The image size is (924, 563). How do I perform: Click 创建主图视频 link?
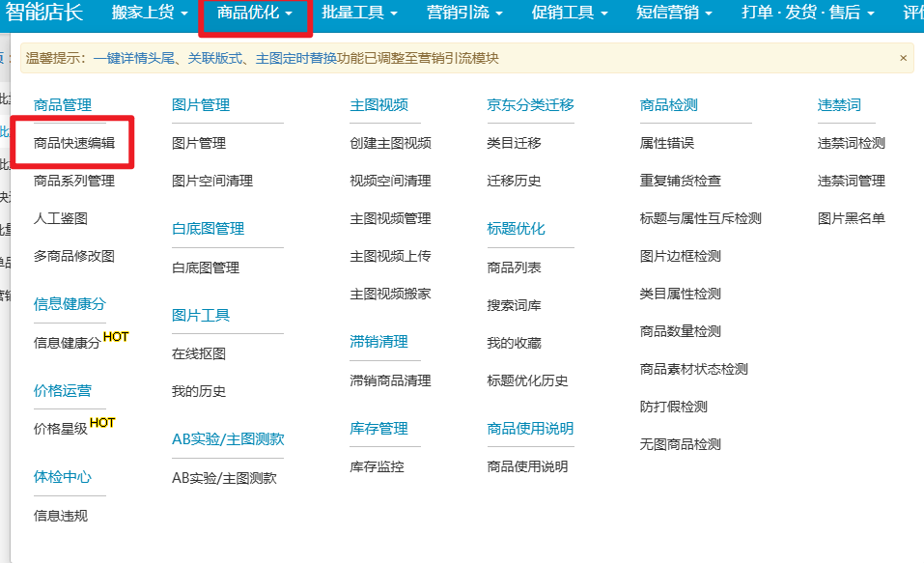pyautogui.click(x=390, y=143)
